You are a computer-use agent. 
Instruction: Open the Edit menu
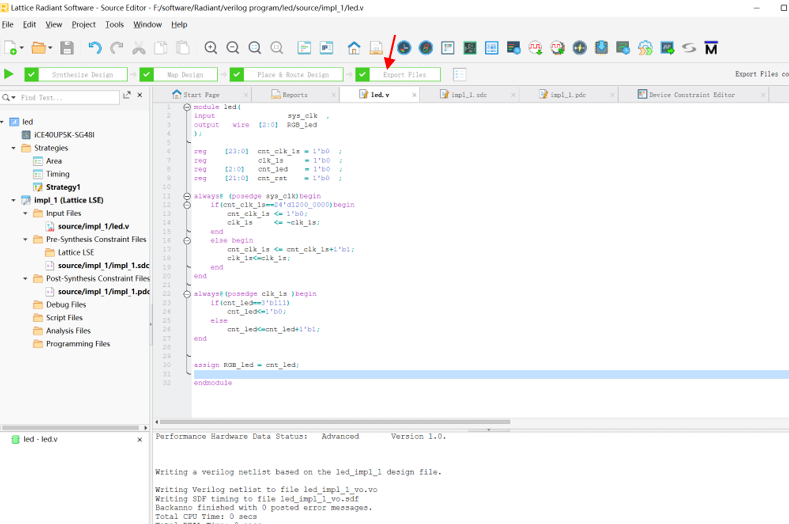(29, 24)
